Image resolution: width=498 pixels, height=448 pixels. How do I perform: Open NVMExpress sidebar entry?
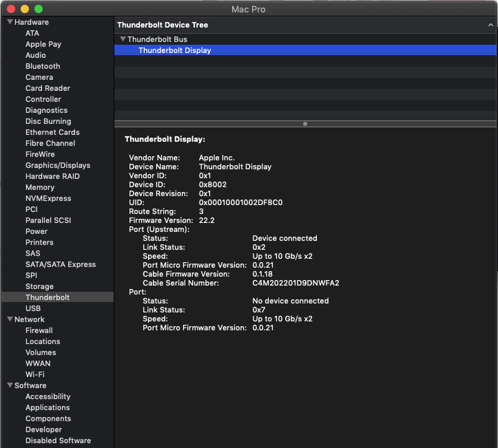click(x=48, y=198)
